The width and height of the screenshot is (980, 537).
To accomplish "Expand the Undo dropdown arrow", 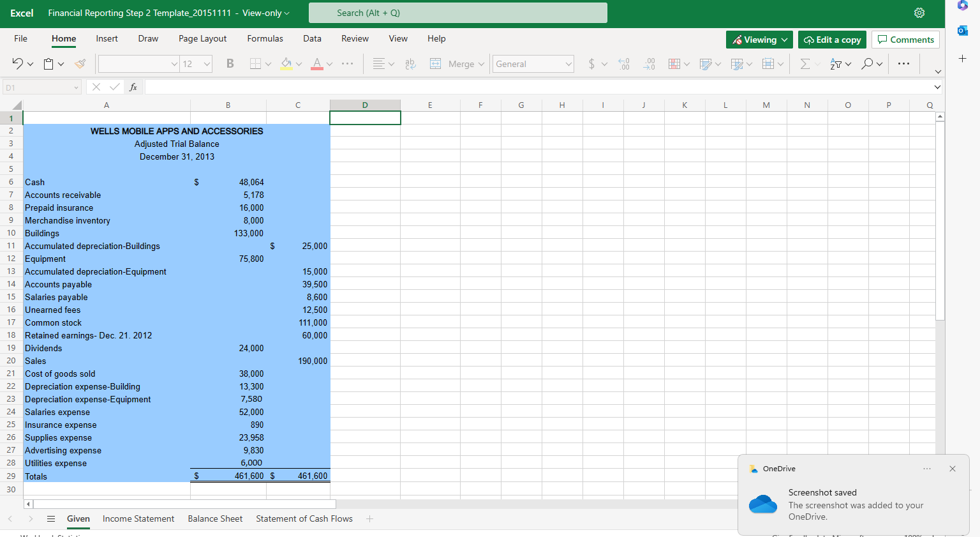I will click(x=30, y=64).
